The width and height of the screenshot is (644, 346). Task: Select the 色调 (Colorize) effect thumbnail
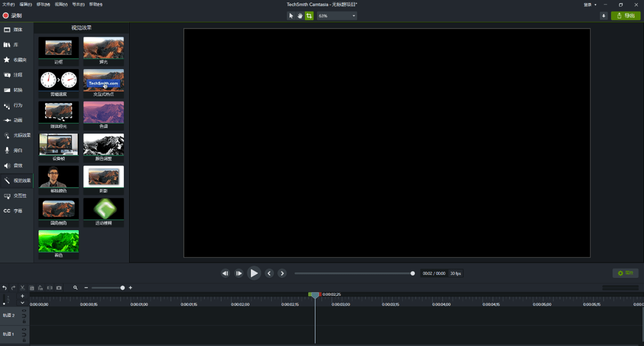point(104,115)
